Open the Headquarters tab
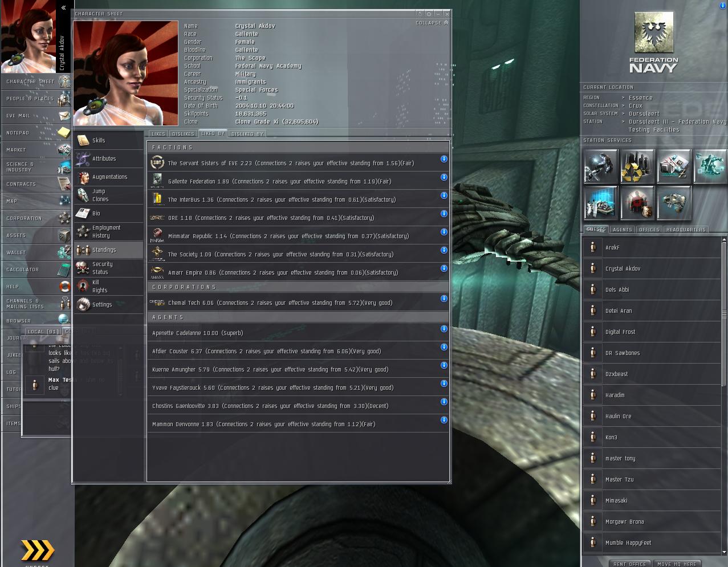Image resolution: width=728 pixels, height=567 pixels. [686, 230]
